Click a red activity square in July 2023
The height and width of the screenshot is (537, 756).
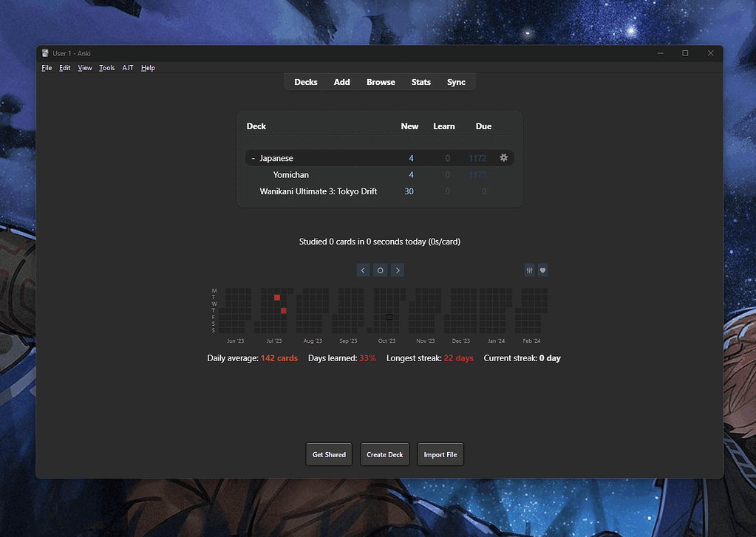[x=277, y=297]
